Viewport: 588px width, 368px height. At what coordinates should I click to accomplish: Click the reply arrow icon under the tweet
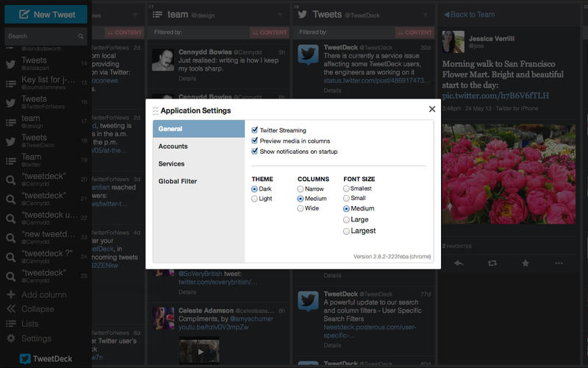(458, 263)
